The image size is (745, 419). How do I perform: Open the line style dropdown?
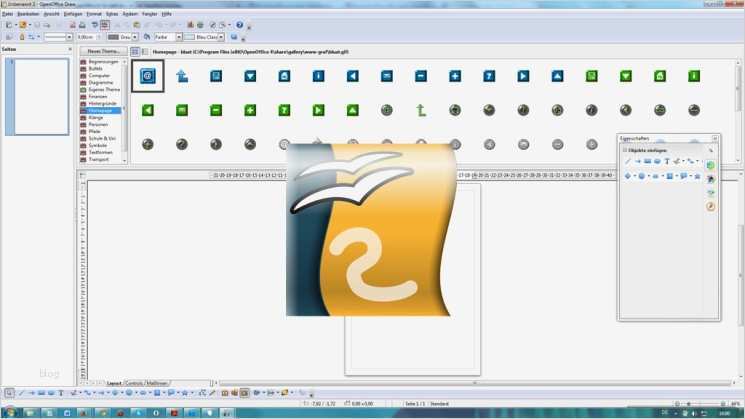point(69,37)
